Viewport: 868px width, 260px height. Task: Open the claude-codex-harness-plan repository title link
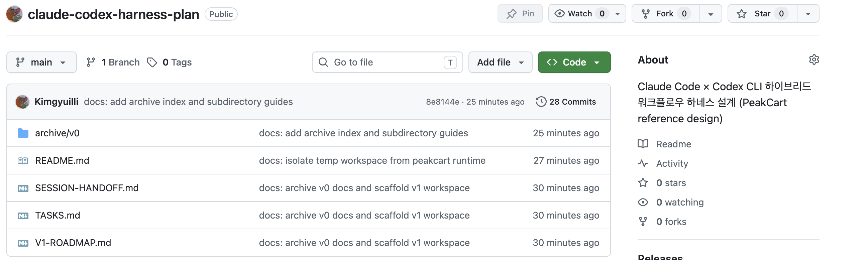pyautogui.click(x=113, y=14)
